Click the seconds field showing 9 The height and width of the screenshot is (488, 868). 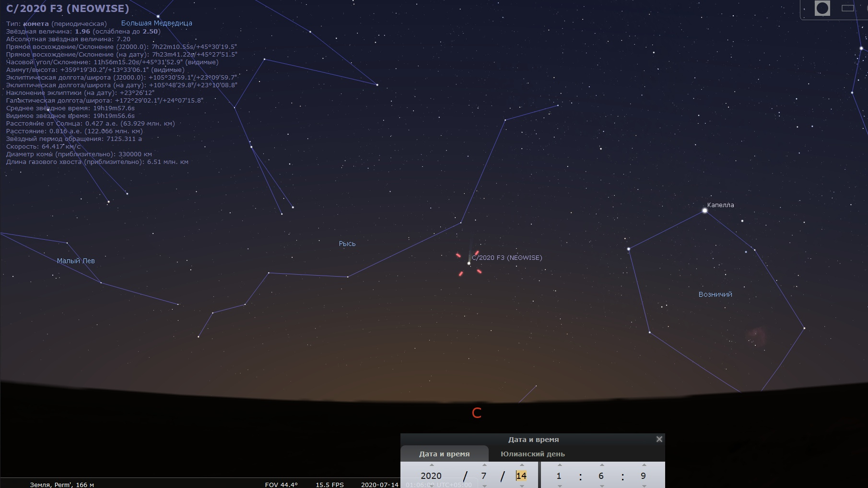[643, 476]
